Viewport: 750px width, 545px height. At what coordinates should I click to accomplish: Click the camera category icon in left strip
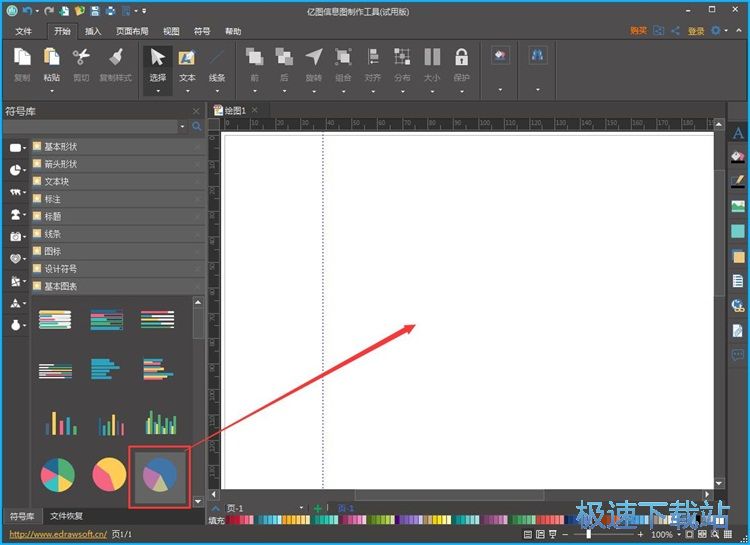click(x=15, y=236)
